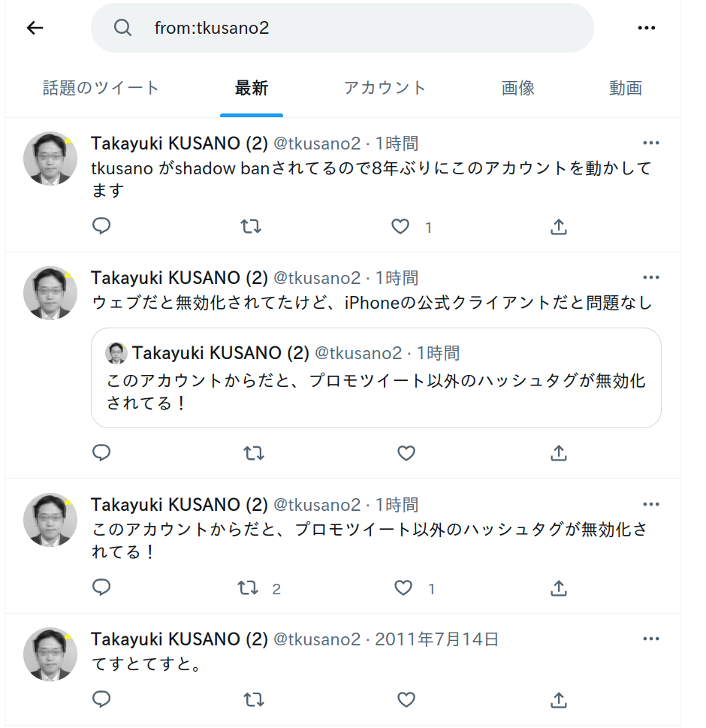The width and height of the screenshot is (706, 728).
Task: Reply to the てすとてすと tweet
Action: tap(101, 699)
